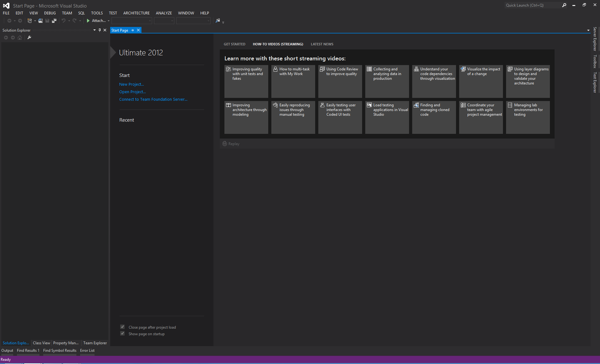Open the toolbar options overflow arrow

[223, 22]
